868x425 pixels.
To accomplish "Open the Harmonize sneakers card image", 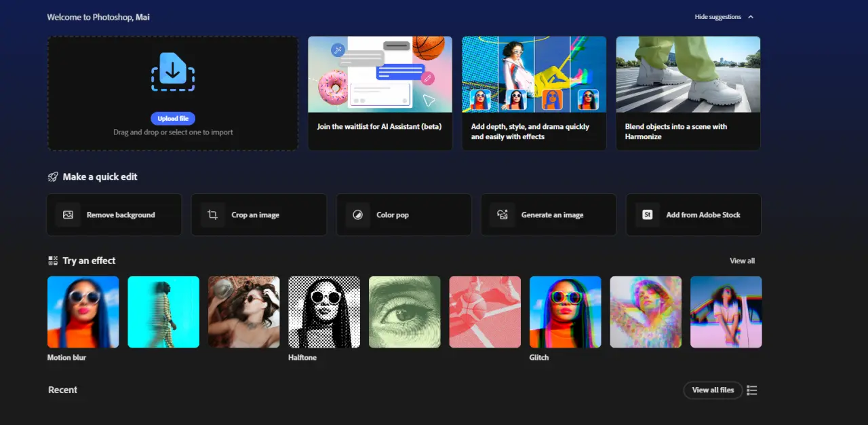I will click(x=688, y=74).
